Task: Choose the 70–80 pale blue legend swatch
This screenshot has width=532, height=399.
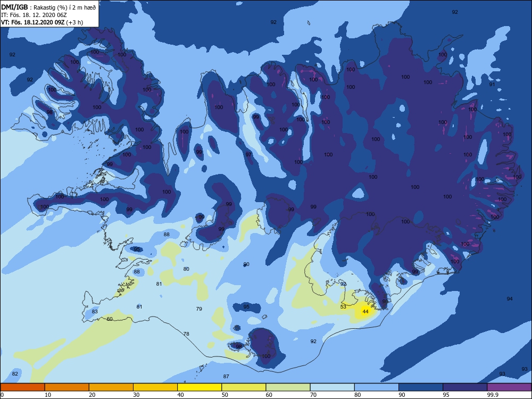Action: click(x=332, y=387)
